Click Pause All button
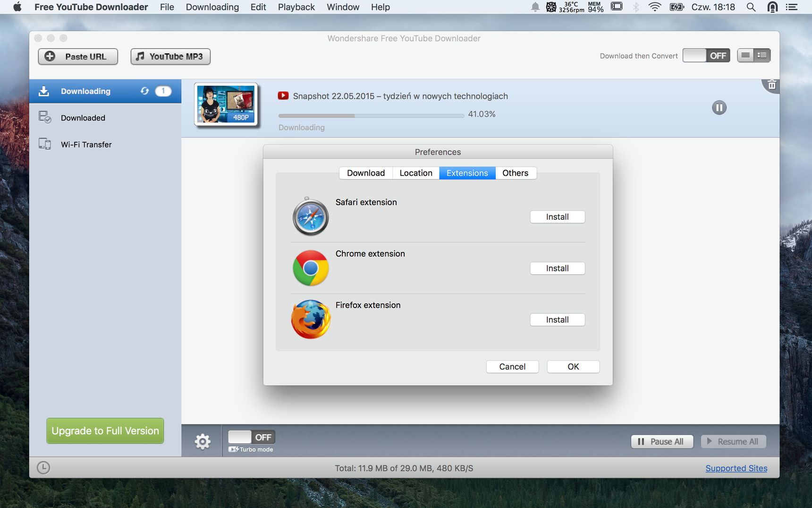This screenshot has height=508, width=812. point(662,441)
